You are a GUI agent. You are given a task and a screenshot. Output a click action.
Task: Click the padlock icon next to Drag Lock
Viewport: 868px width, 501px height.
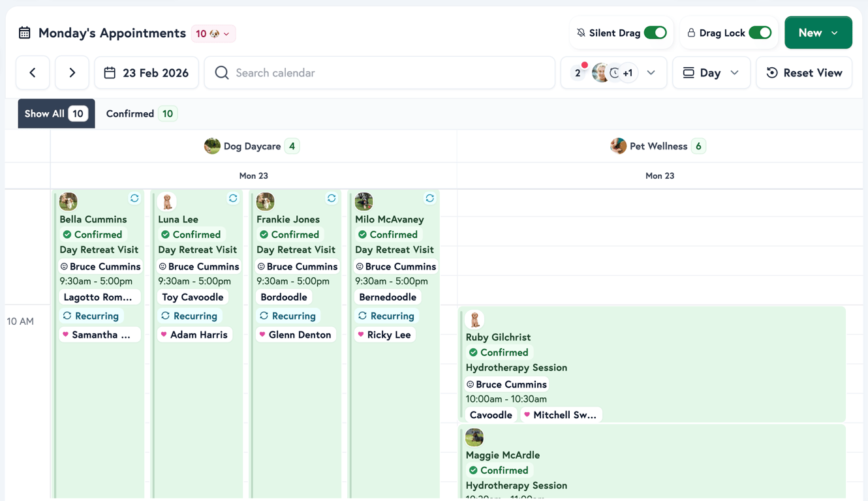[690, 31]
